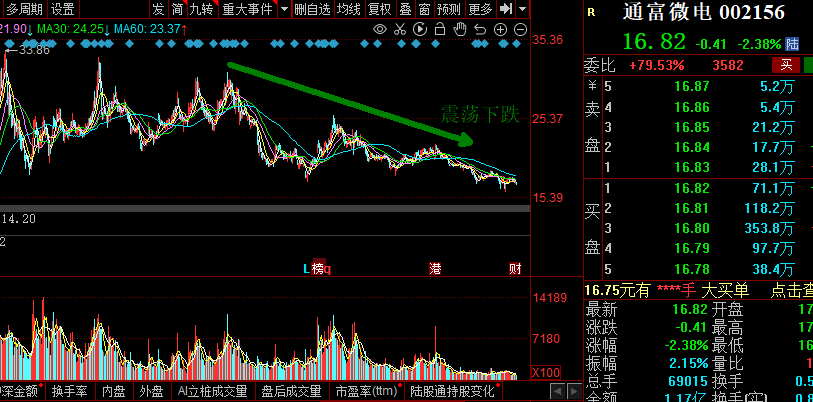The image size is (813, 402).
Task: Switch to the 外盘 indicator tab
Action: (151, 391)
